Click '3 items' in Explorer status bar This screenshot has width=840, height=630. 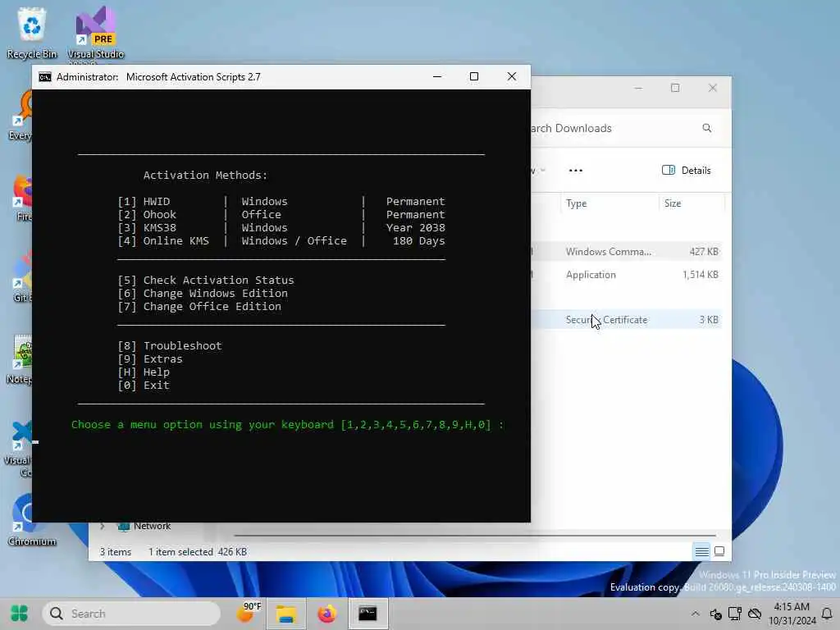[116, 552]
